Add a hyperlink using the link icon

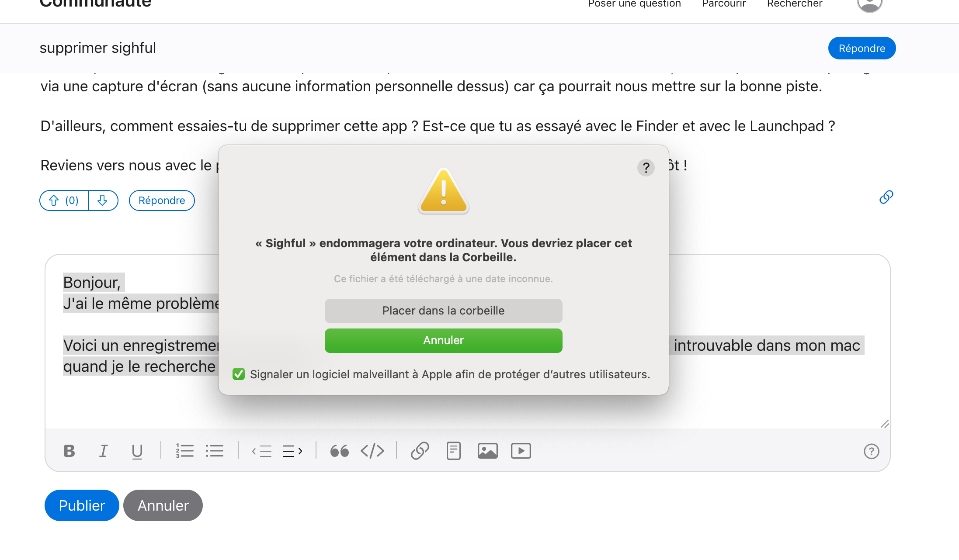420,451
